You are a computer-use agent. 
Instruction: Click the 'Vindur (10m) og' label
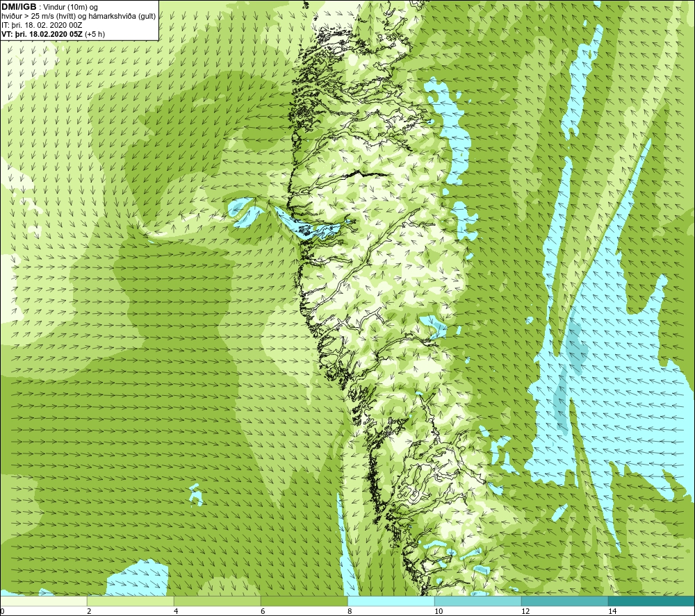pyautogui.click(x=72, y=8)
